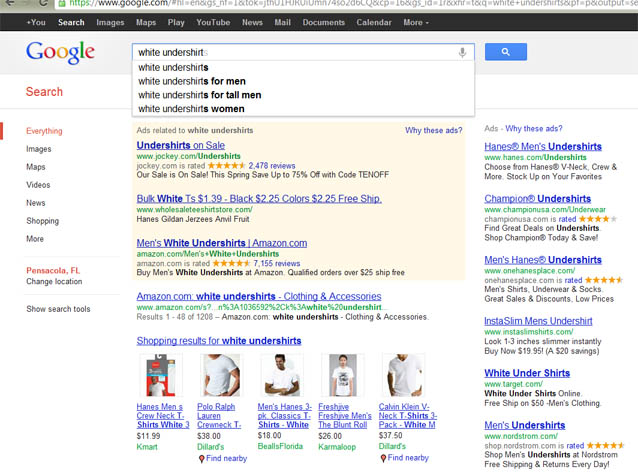
Task: Select Videos filter in sidebar
Action: (38, 185)
